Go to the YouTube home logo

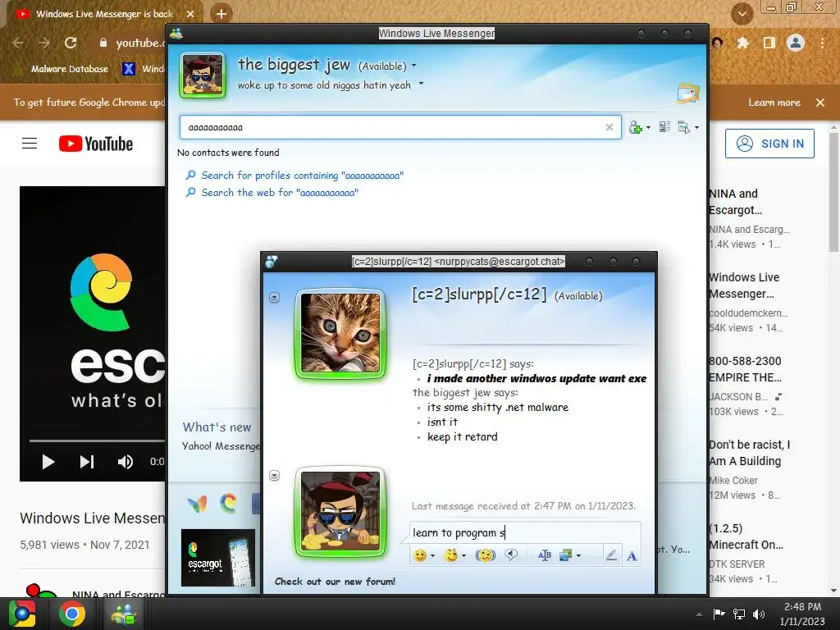(x=96, y=144)
